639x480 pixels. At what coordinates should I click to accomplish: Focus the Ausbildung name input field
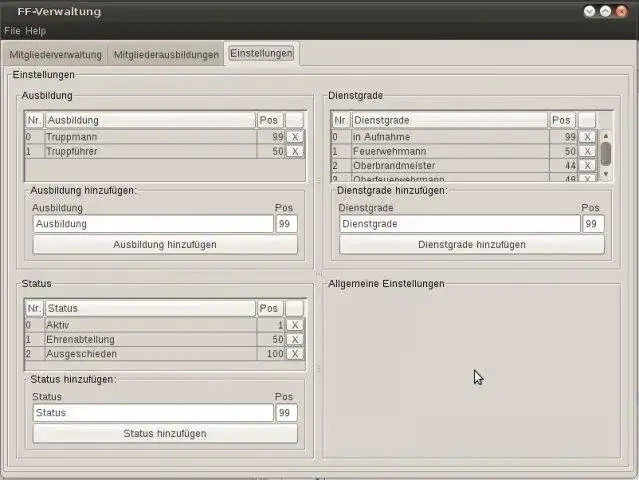(153, 224)
